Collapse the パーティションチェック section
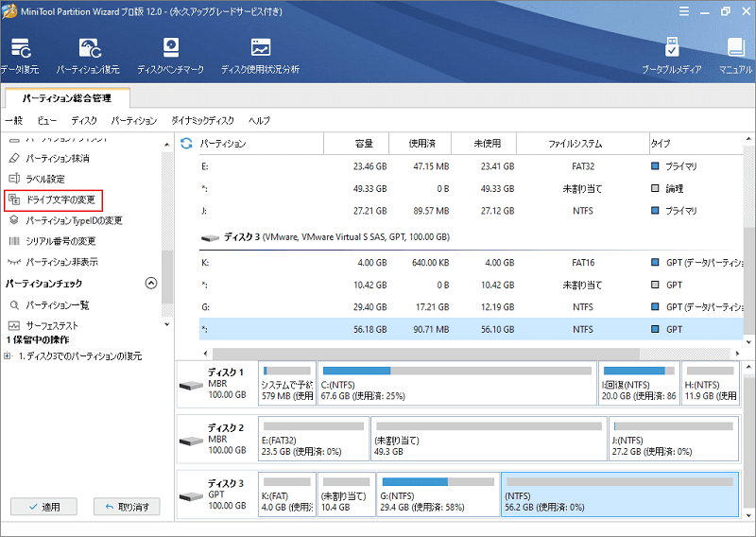Viewport: 756px width, 537px height. coord(151,284)
